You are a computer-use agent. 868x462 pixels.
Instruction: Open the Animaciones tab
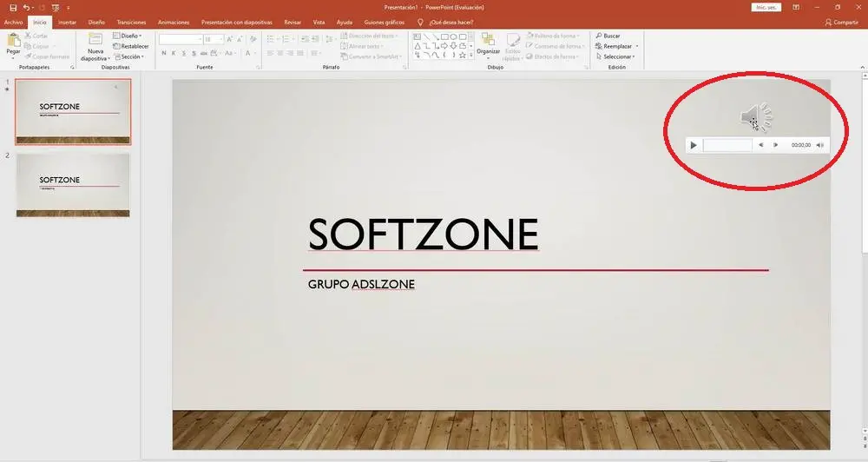174,23
